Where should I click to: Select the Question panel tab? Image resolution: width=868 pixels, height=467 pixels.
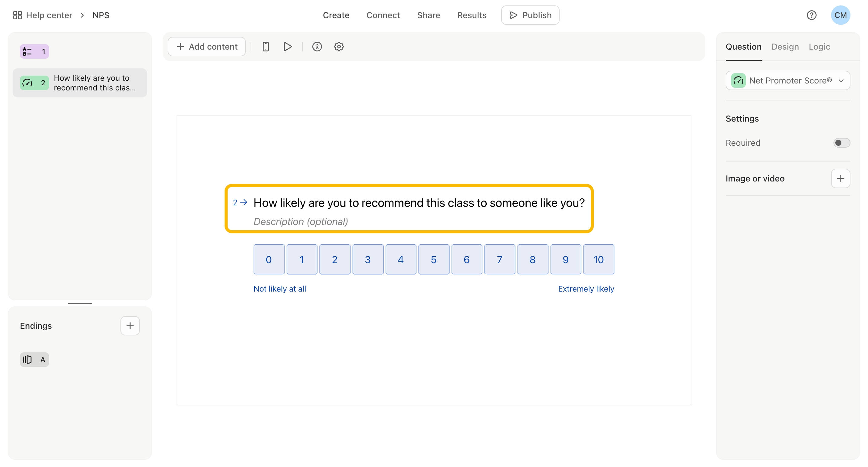[743, 47]
